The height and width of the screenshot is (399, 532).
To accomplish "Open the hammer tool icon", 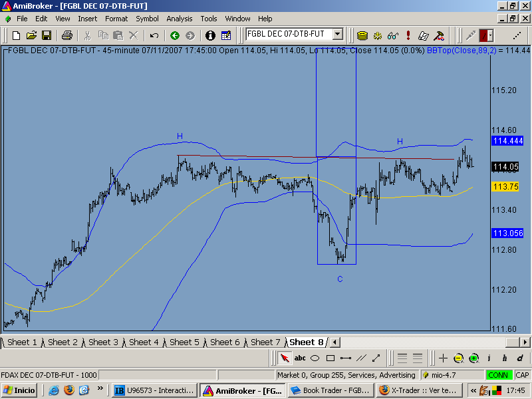I will [439, 35].
